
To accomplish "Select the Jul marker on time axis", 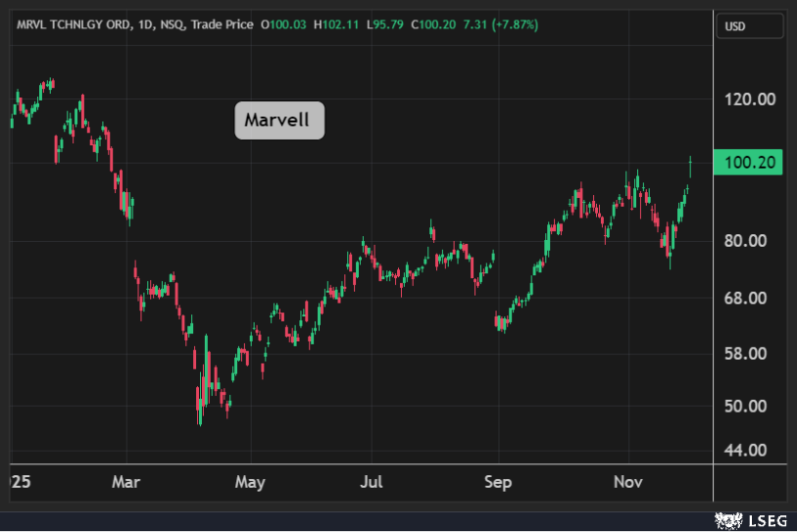I will click(371, 482).
